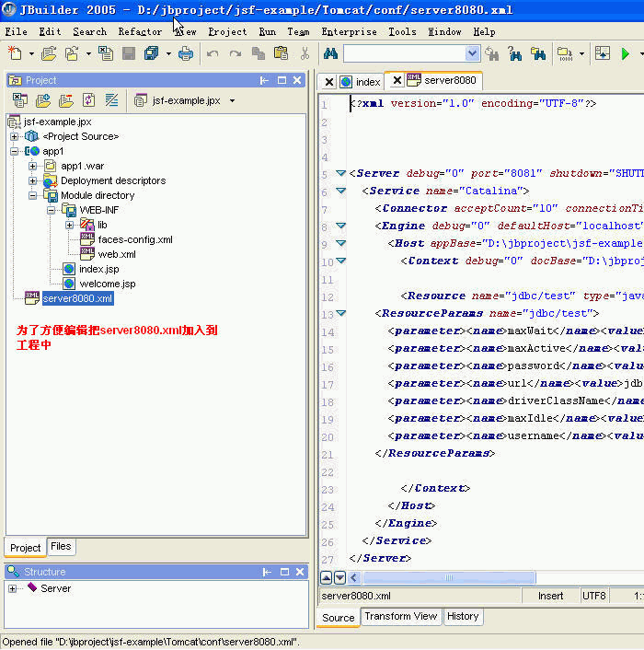Expand the Project Source node
644x650 pixels.
[x=15, y=136]
